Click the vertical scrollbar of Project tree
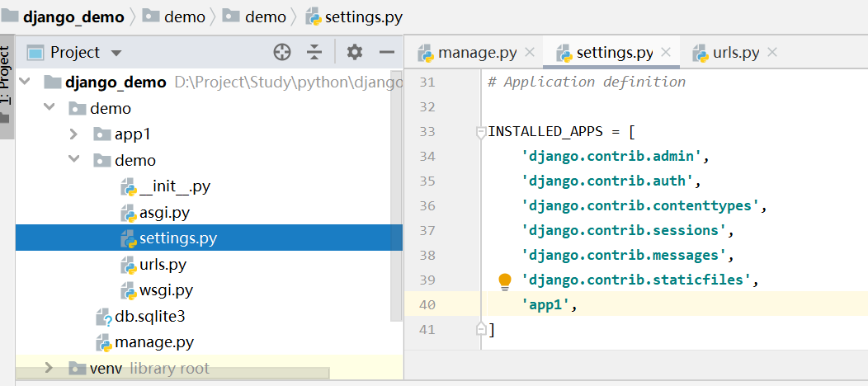Image resolution: width=868 pixels, height=386 pixels. pyautogui.click(x=396, y=196)
